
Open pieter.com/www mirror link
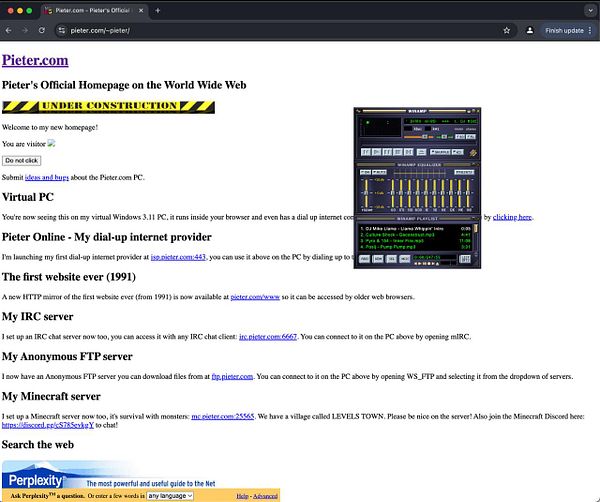tap(255, 297)
